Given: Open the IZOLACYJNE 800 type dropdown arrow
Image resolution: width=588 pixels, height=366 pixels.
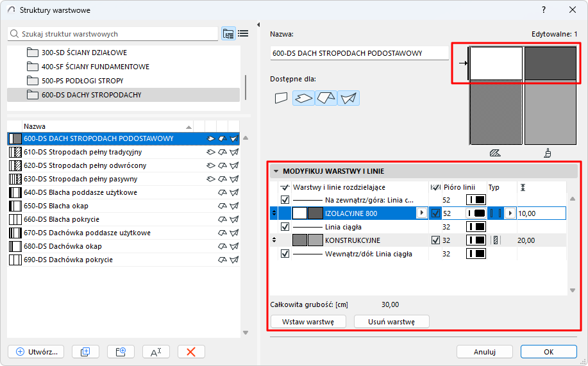Looking at the screenshot, I should [510, 213].
